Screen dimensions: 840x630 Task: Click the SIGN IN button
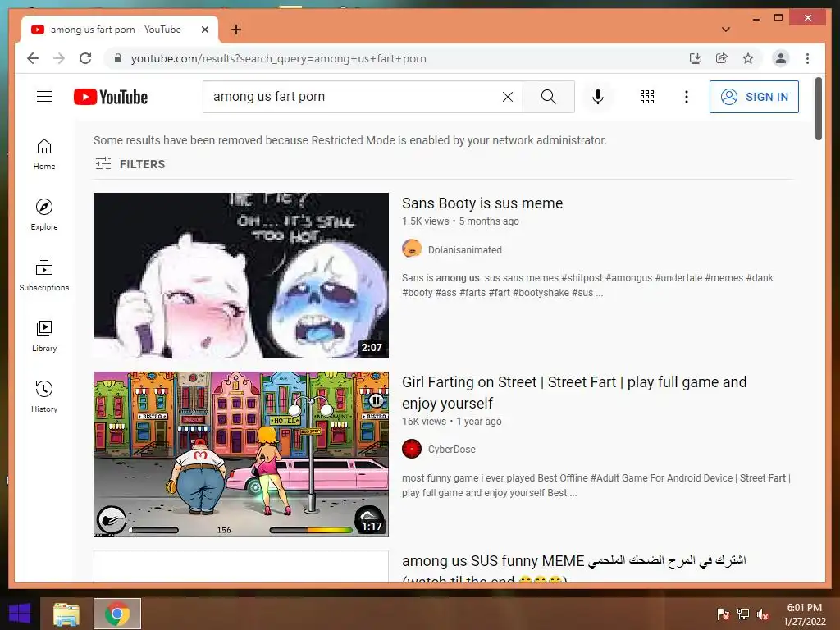pos(754,97)
